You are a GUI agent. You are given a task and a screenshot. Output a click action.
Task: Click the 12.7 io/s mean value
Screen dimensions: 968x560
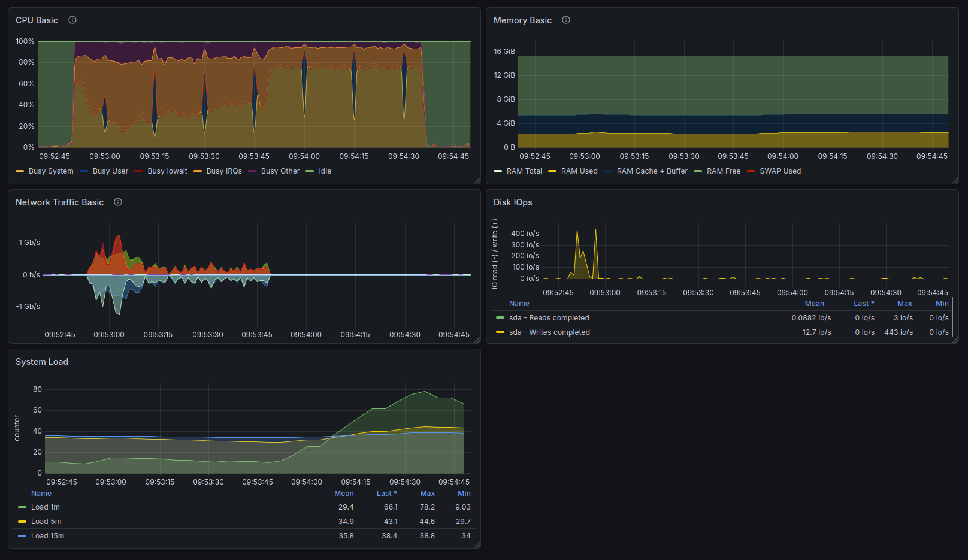816,332
